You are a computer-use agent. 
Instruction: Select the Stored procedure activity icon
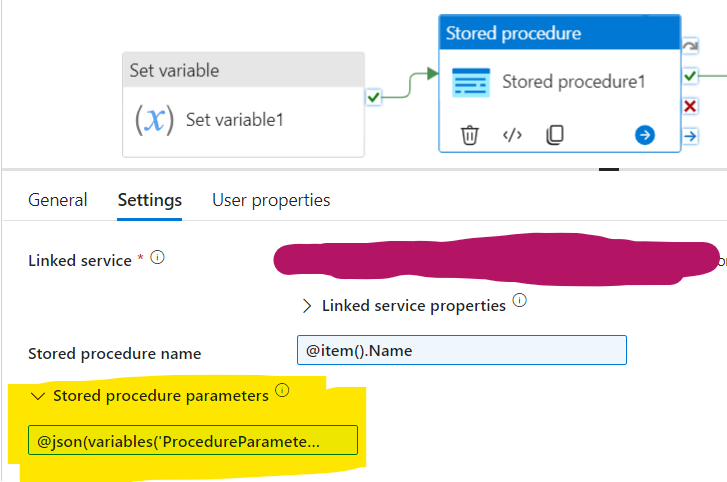[471, 82]
